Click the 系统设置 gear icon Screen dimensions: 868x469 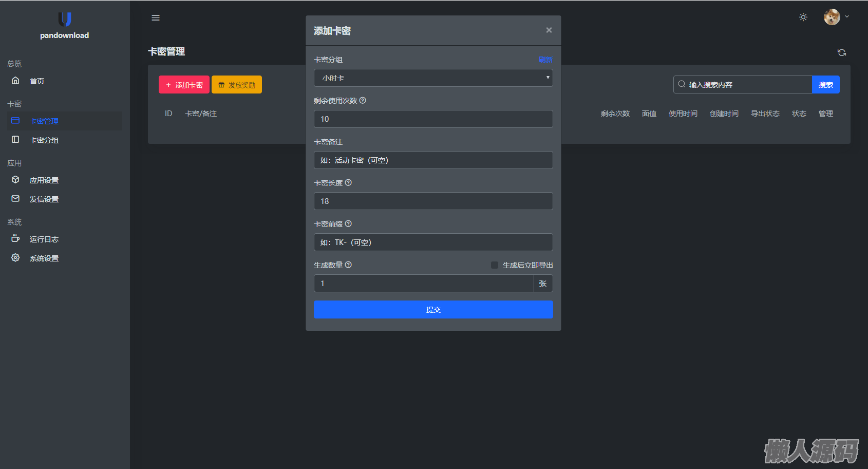click(x=15, y=258)
